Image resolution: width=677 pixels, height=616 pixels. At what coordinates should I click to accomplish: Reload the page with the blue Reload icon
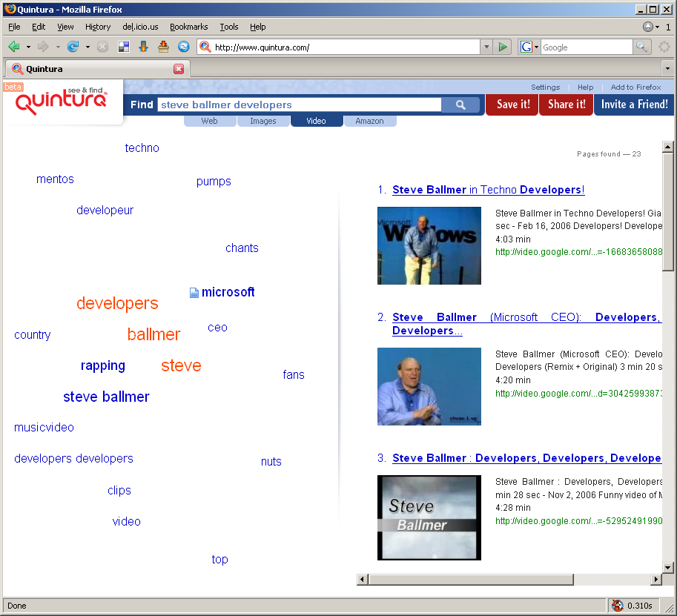tap(73, 47)
